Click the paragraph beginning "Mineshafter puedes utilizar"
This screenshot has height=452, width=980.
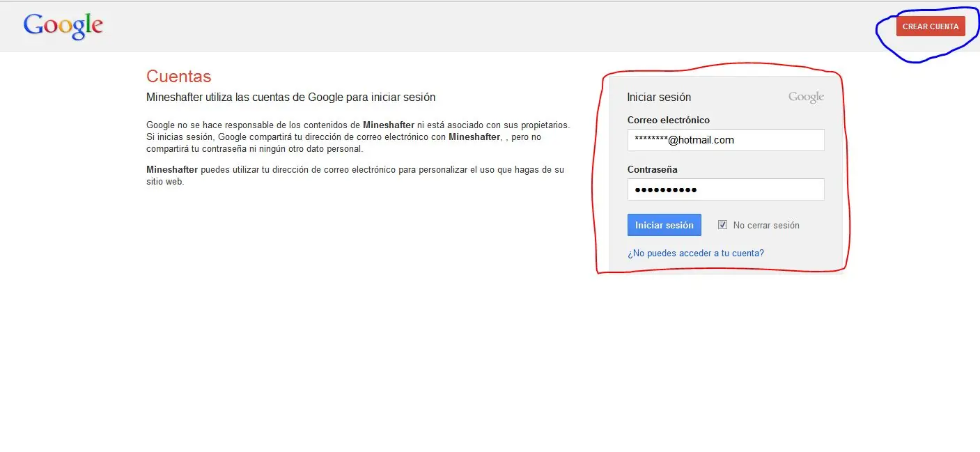click(355, 176)
